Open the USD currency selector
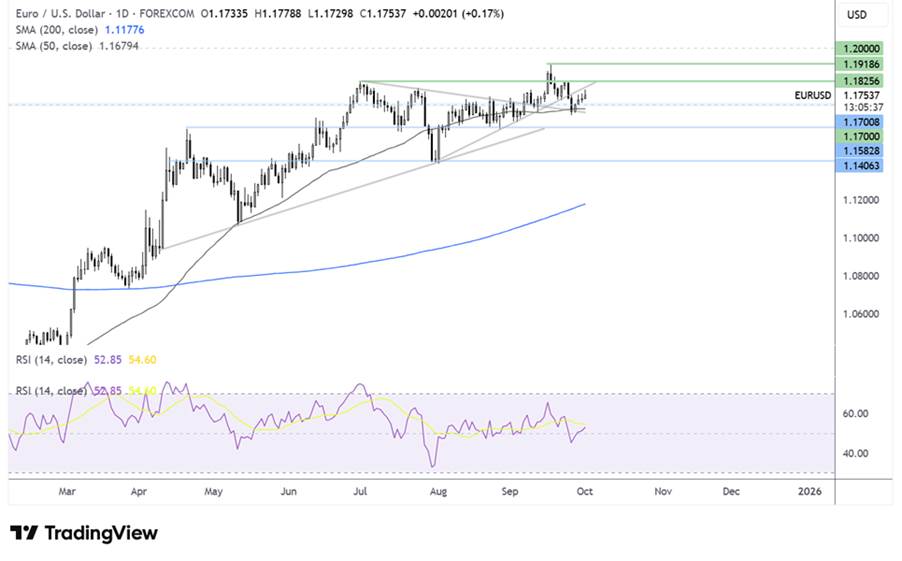 [x=857, y=14]
